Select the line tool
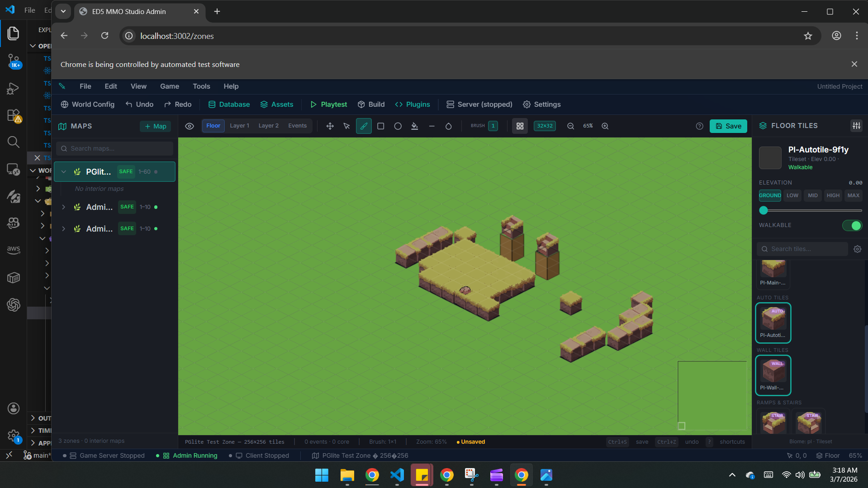 pyautogui.click(x=432, y=126)
